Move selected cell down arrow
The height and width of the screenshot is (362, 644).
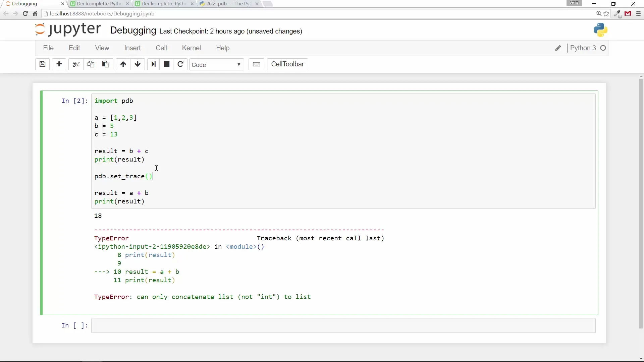pos(138,64)
